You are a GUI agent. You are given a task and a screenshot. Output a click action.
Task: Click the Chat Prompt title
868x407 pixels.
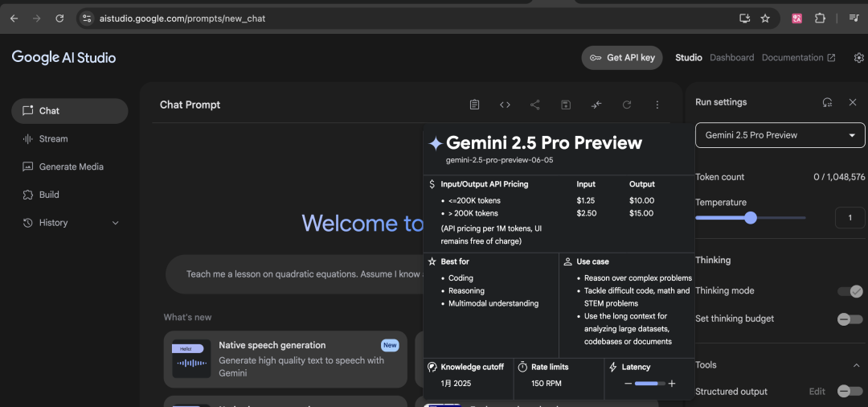coord(190,105)
